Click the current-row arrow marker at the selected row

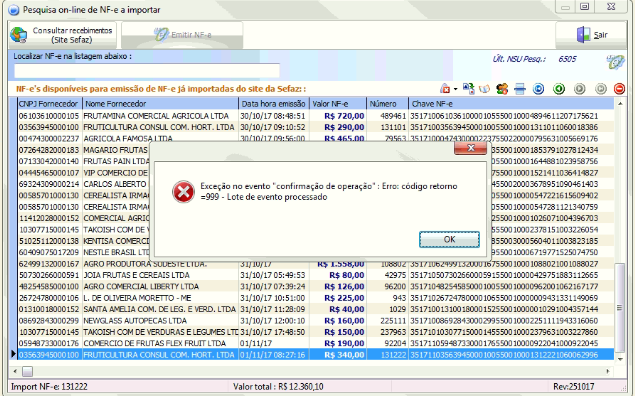(13, 354)
